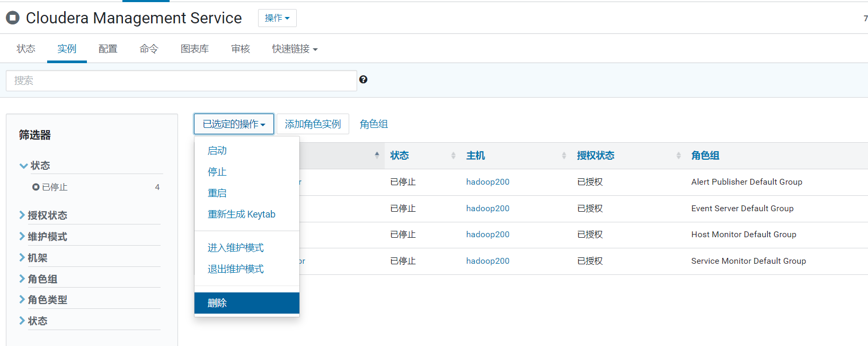Click the sort arrows in the 授权状态 column

pyautogui.click(x=678, y=155)
